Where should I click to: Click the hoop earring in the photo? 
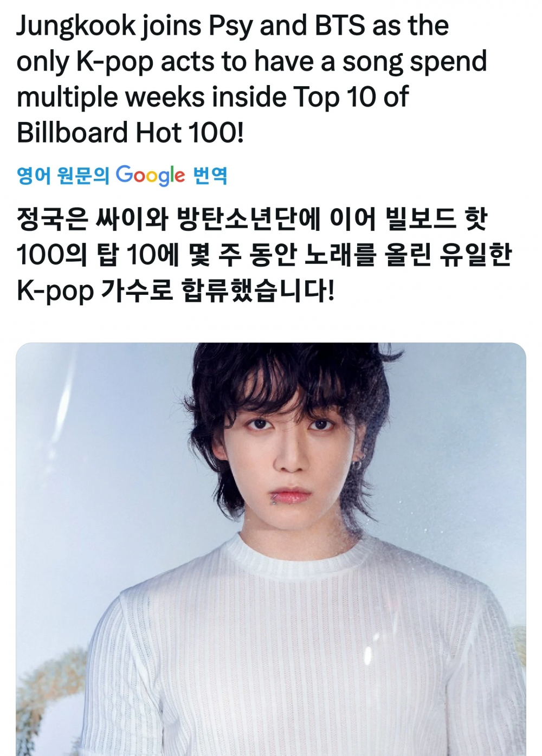358,465
